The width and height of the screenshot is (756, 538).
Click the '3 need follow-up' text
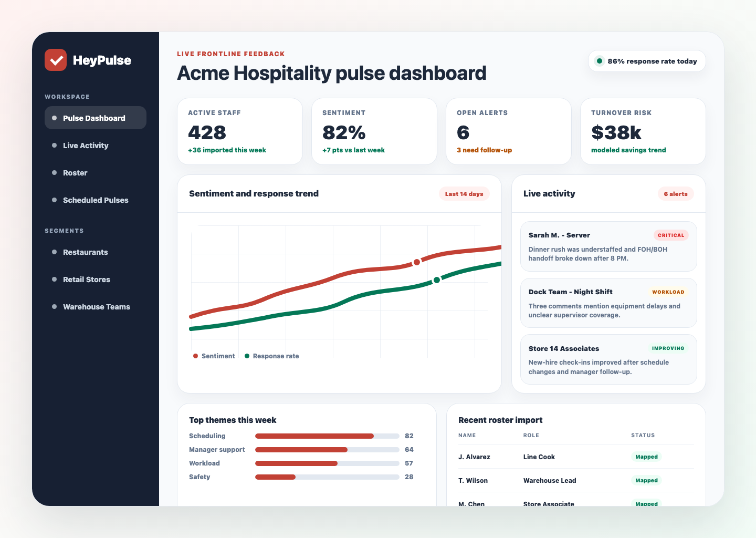click(484, 150)
